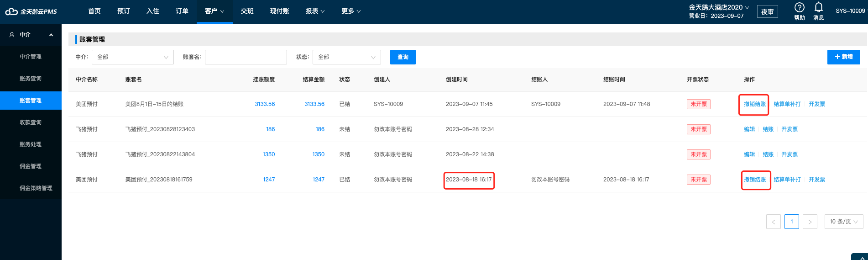Click 创建时间 cell 2023-08-18 16:17

click(469, 180)
